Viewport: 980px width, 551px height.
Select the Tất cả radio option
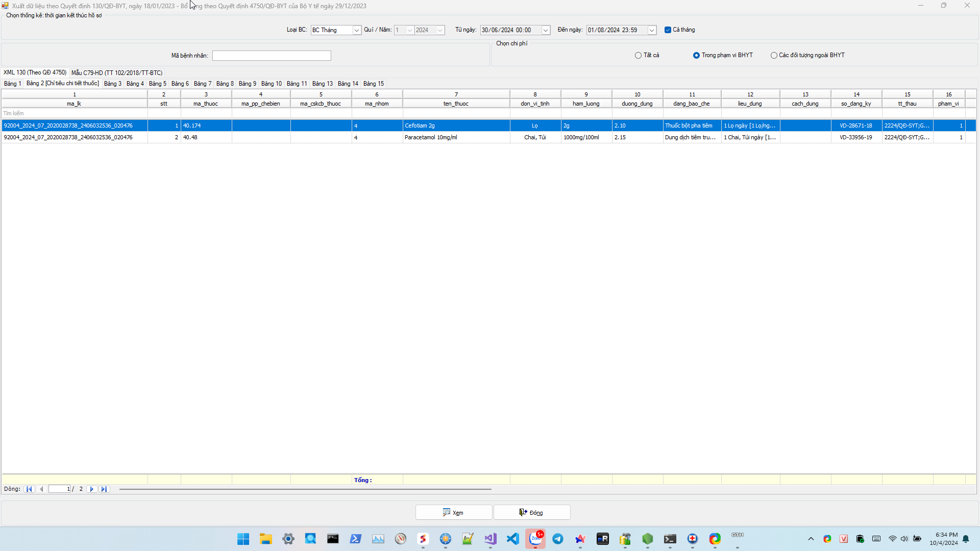coord(638,56)
